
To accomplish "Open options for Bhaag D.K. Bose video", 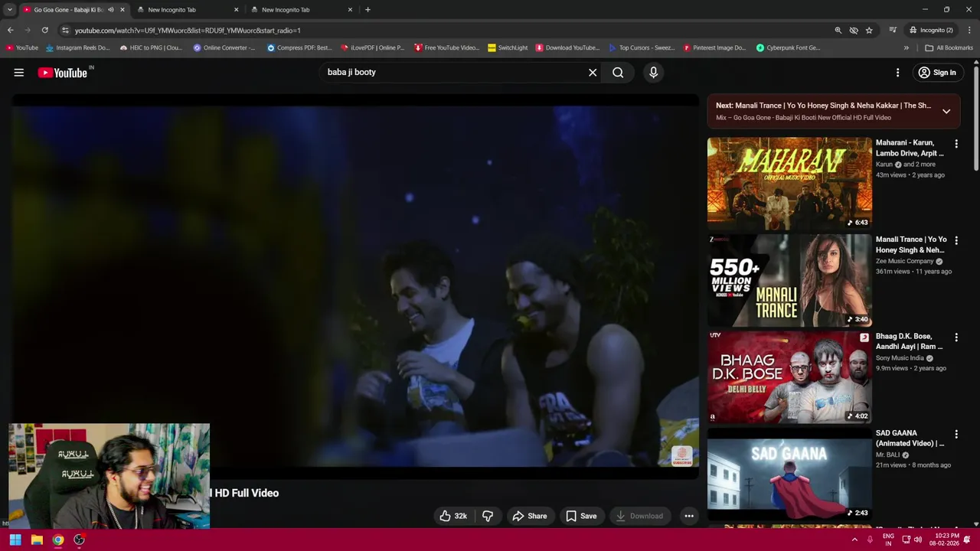I will 956,337.
